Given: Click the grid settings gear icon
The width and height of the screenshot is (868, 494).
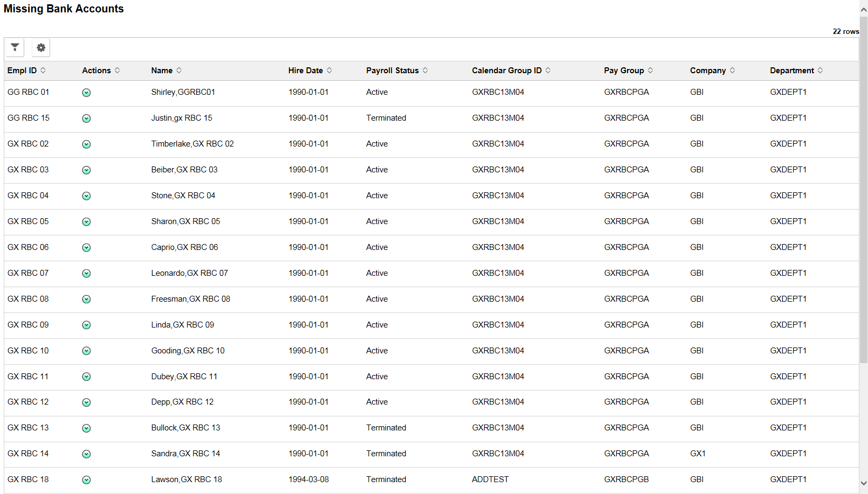Looking at the screenshot, I should [x=41, y=47].
